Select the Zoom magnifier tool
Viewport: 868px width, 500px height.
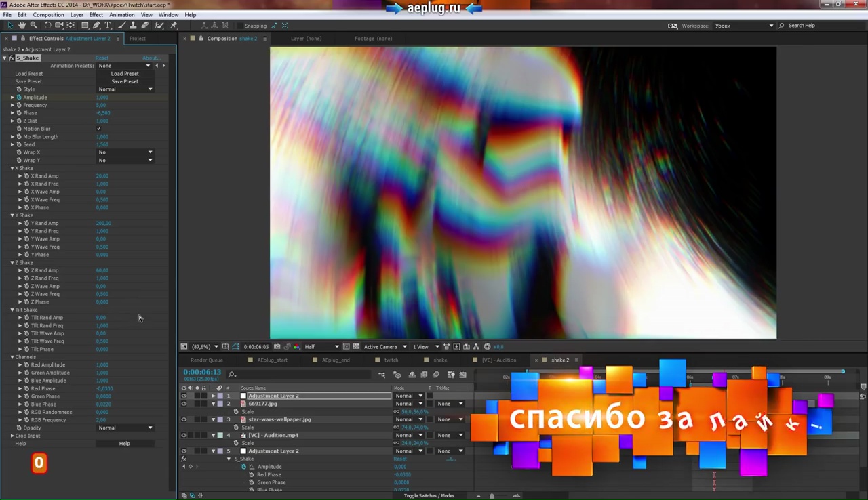tap(33, 26)
